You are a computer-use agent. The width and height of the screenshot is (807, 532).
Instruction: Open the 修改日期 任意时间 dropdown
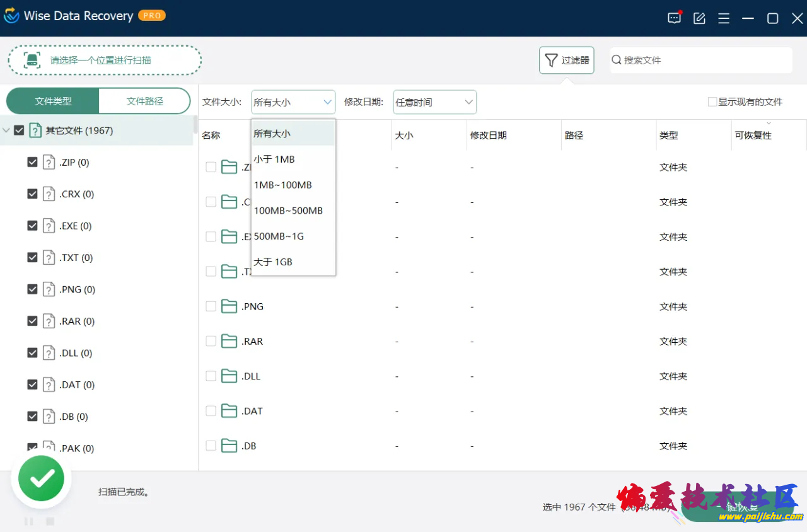[434, 102]
